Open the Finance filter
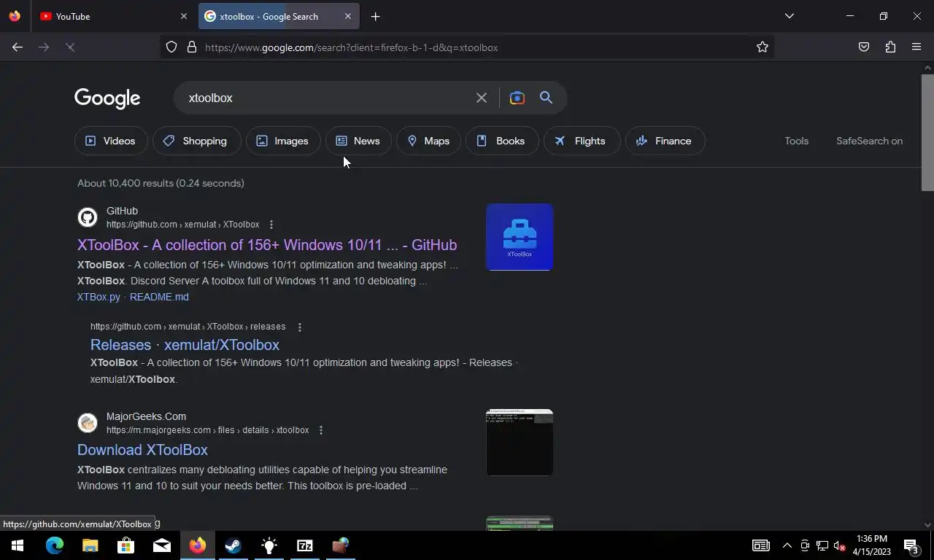Viewport: 934px width, 560px height. coord(665,141)
